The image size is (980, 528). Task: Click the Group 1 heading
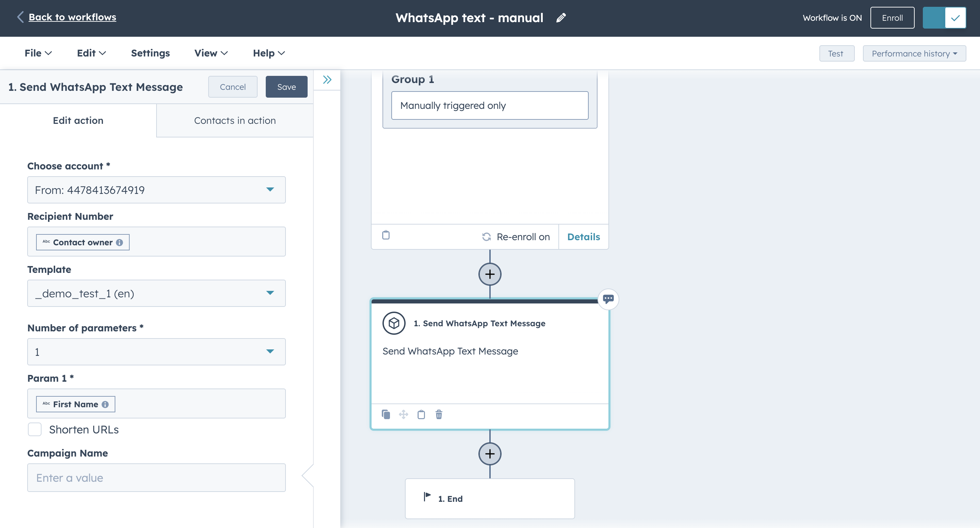[412, 79]
